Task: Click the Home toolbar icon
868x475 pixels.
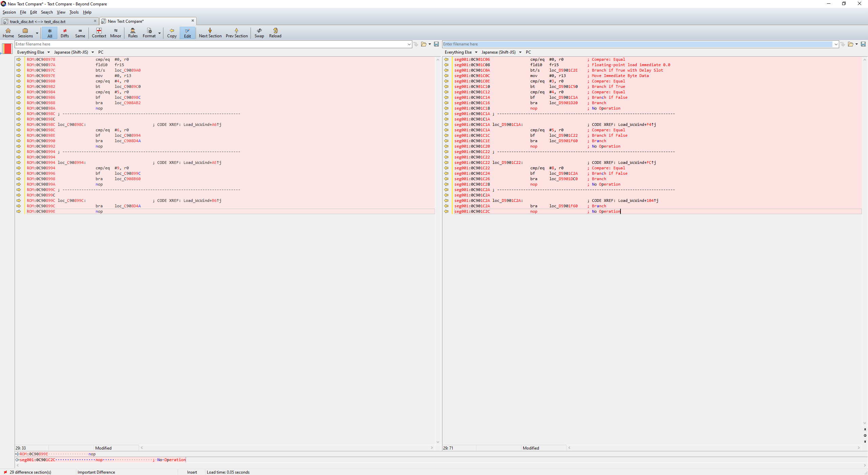Action: [8, 33]
